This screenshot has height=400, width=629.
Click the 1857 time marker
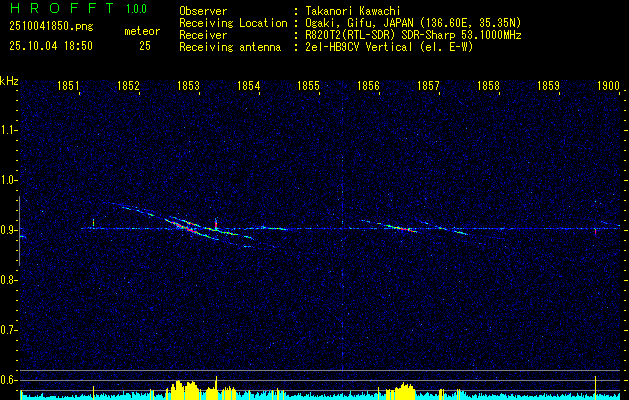click(x=428, y=86)
